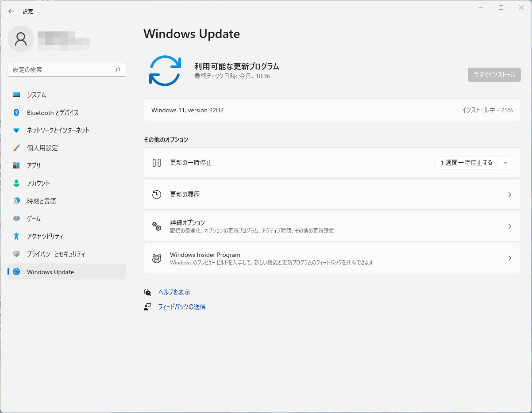Open ヘルプを表示 link

(x=174, y=292)
